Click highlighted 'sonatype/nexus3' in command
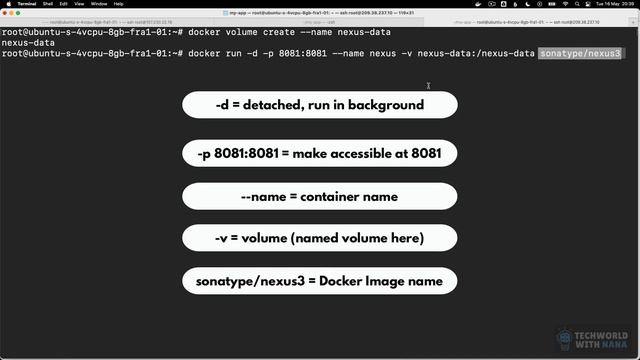 (x=580, y=53)
